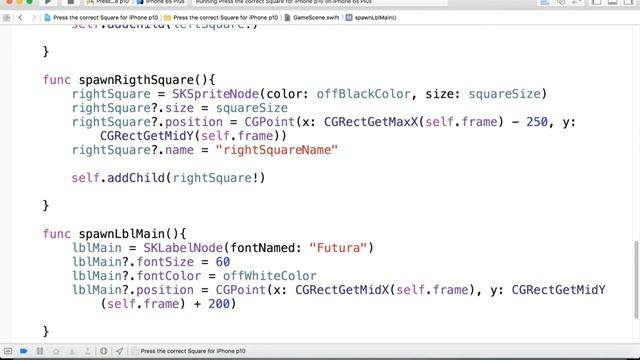Go back in editor history
Image resolution: width=640 pixels, height=360 pixels.
click(x=20, y=18)
